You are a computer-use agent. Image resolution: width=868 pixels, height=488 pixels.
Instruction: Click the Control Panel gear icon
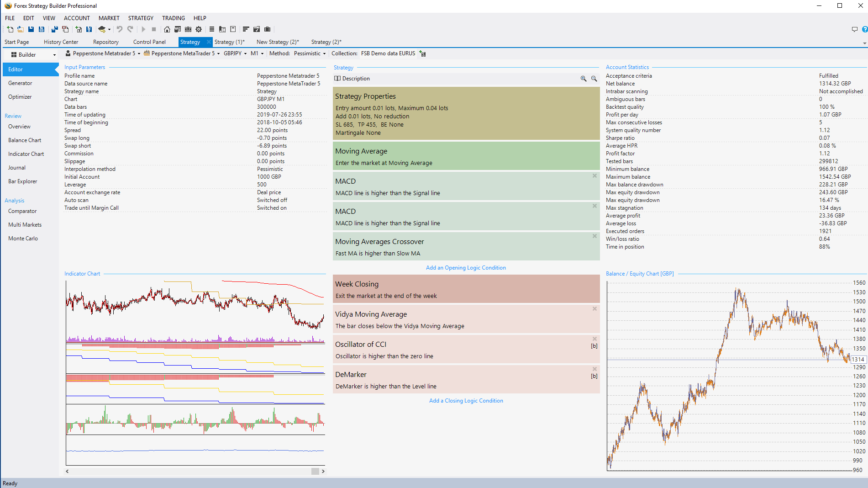tap(199, 29)
